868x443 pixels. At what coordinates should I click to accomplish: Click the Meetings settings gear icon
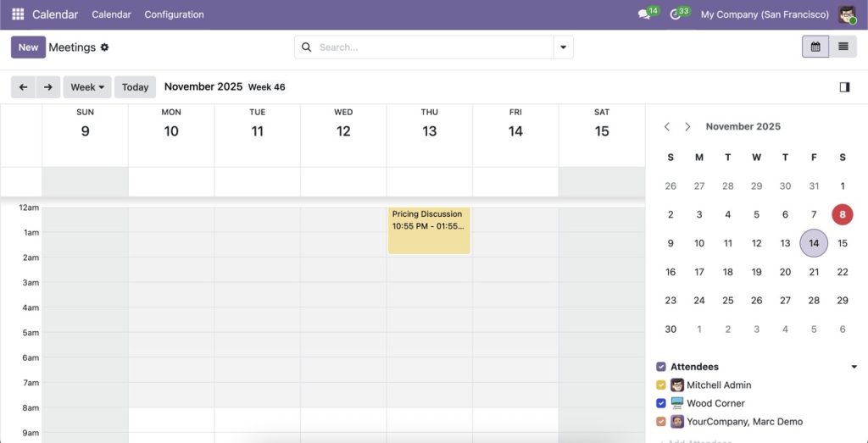pyautogui.click(x=105, y=47)
